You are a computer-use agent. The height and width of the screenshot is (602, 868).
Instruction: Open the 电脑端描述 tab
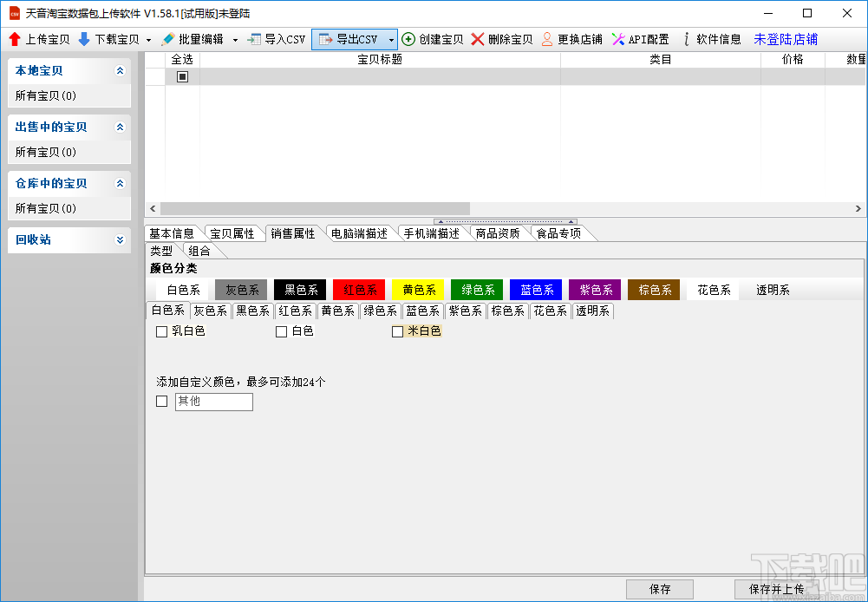point(359,233)
